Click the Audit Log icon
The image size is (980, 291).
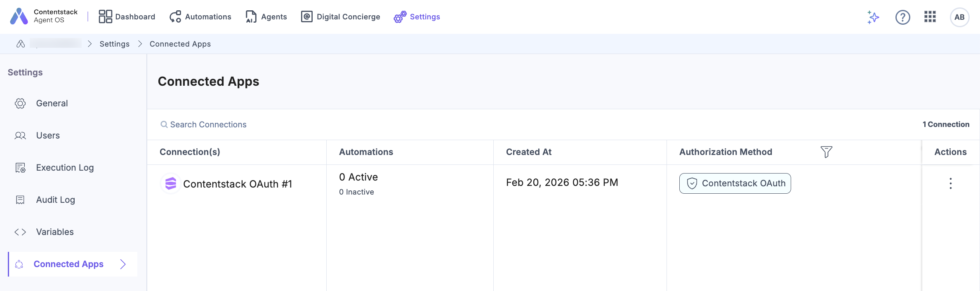[20, 200]
